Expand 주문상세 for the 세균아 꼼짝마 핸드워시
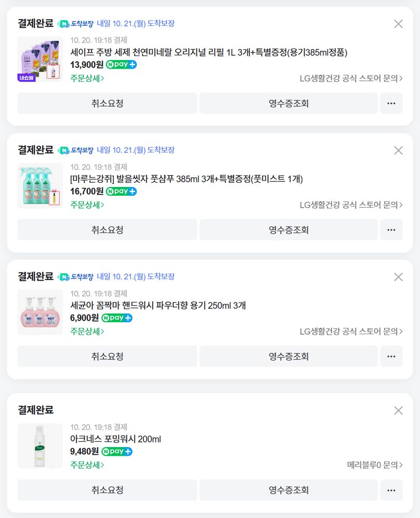 [87, 332]
